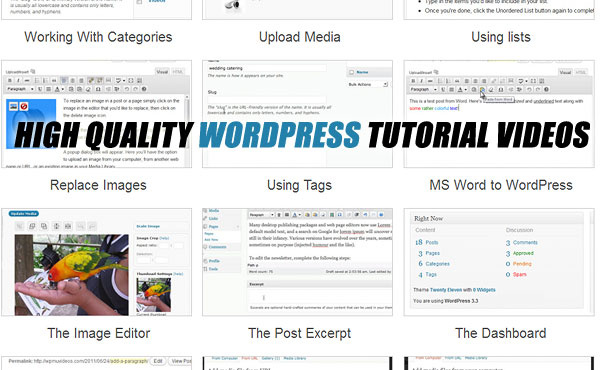The width and height of the screenshot is (600, 370).
Task: Open Paragraph format dropdown in MS Word to WordPress editor
Action: (x=424, y=90)
